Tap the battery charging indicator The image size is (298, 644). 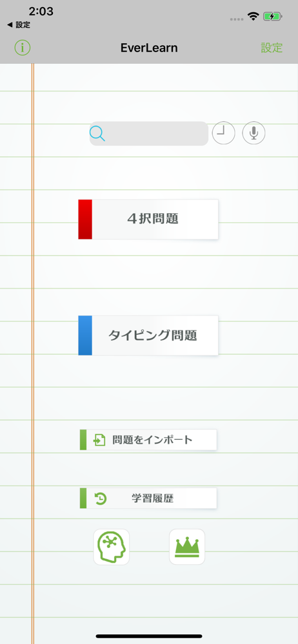coord(272,17)
